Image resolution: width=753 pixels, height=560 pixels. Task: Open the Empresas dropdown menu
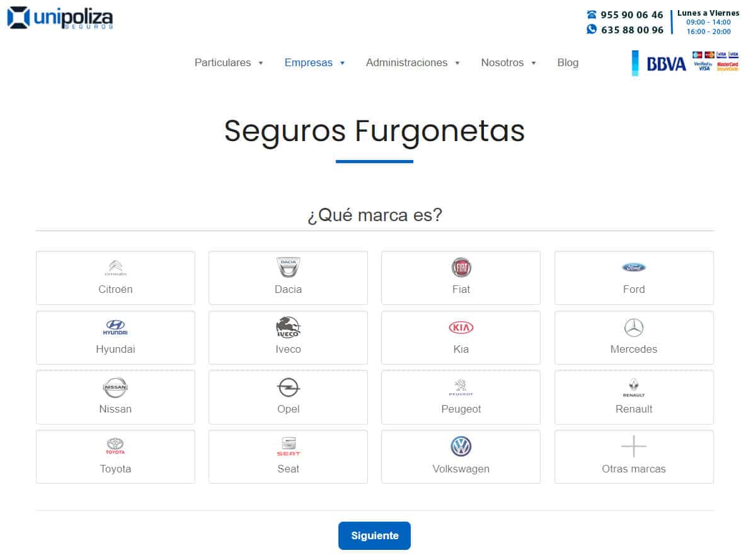(314, 63)
